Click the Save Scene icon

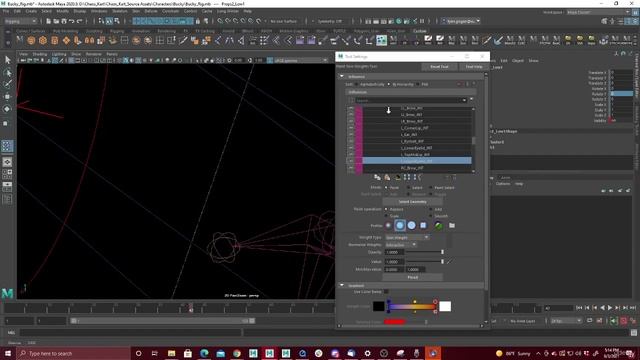(x=64, y=21)
